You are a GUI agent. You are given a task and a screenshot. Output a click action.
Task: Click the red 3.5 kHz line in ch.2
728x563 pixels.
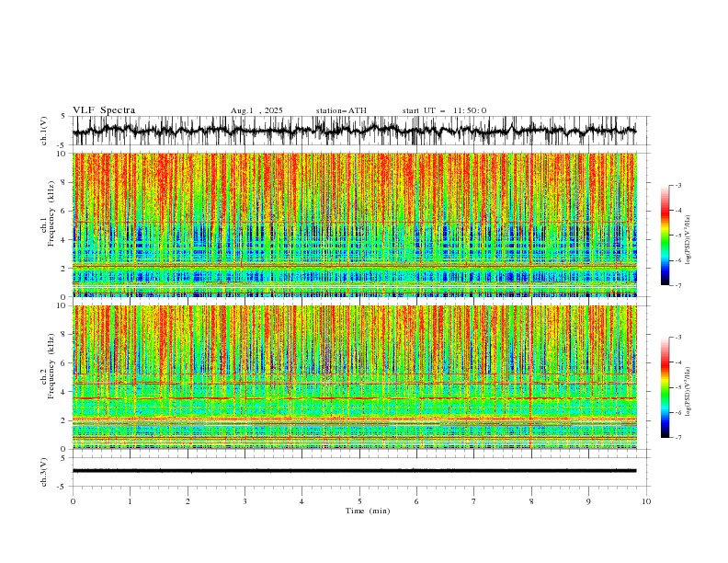(354, 398)
